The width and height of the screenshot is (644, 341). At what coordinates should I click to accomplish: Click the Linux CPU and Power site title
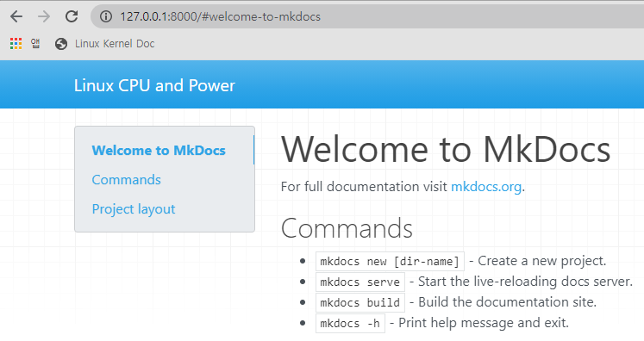(154, 85)
